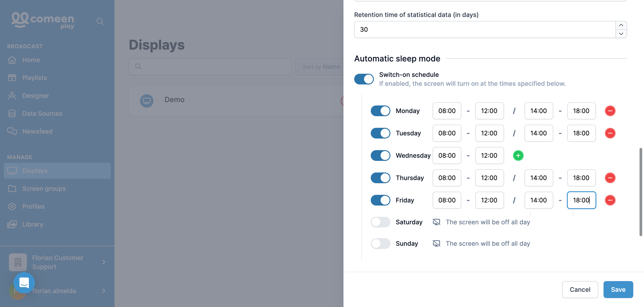This screenshot has height=307, width=644.
Task: Click the Comeen Play logo
Action: click(43, 21)
